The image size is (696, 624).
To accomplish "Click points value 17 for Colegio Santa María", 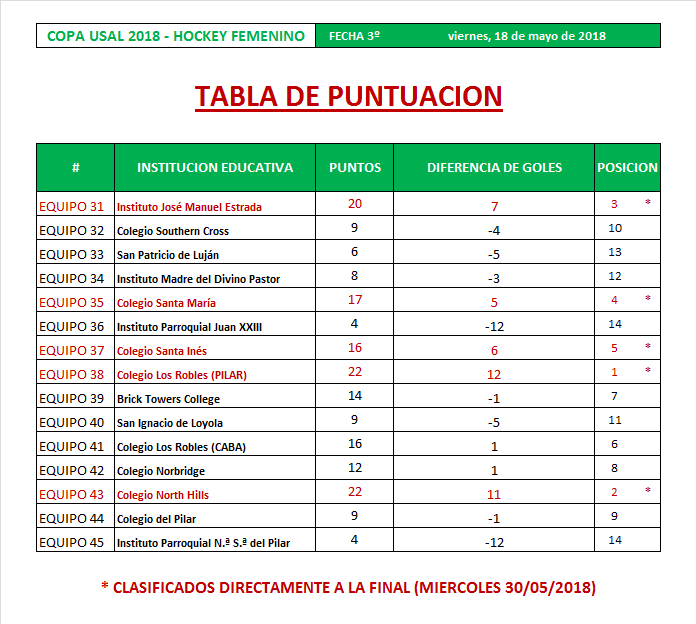I will pyautogui.click(x=355, y=300).
